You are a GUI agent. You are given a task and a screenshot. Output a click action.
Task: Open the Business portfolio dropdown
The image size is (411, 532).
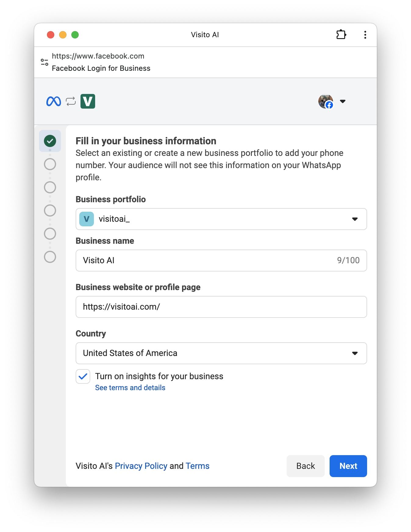click(221, 219)
